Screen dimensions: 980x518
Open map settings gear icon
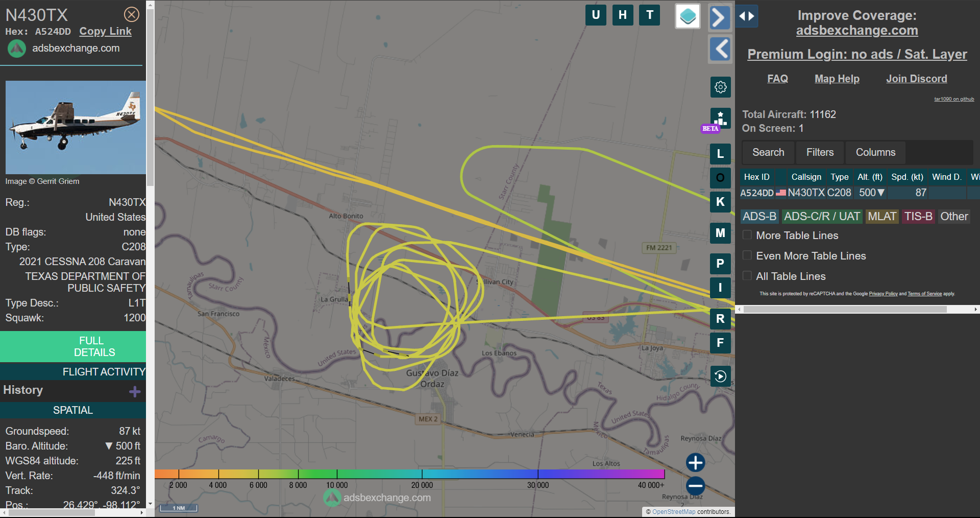[x=720, y=87]
